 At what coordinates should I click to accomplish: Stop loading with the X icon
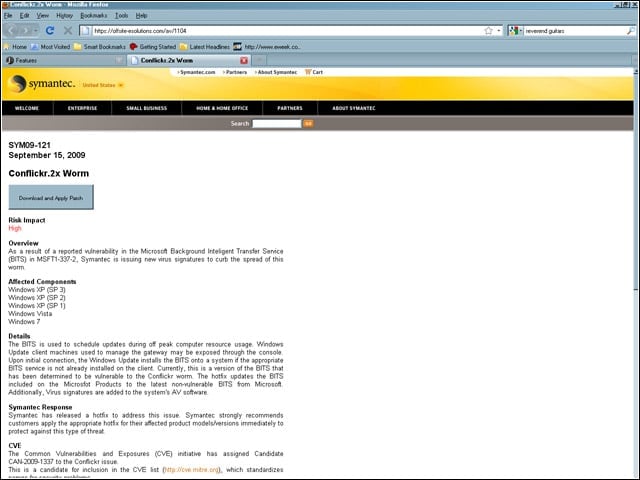pos(68,31)
